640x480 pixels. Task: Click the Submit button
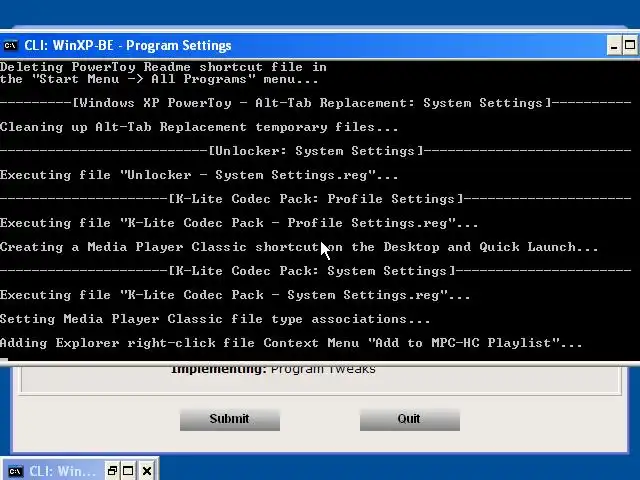pyautogui.click(x=230, y=420)
